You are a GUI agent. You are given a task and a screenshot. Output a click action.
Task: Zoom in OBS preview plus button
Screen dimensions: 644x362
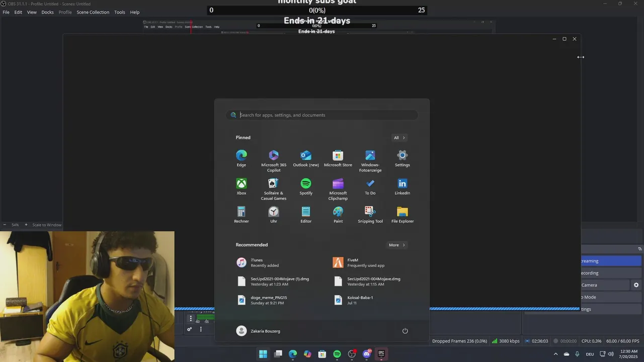point(26,225)
